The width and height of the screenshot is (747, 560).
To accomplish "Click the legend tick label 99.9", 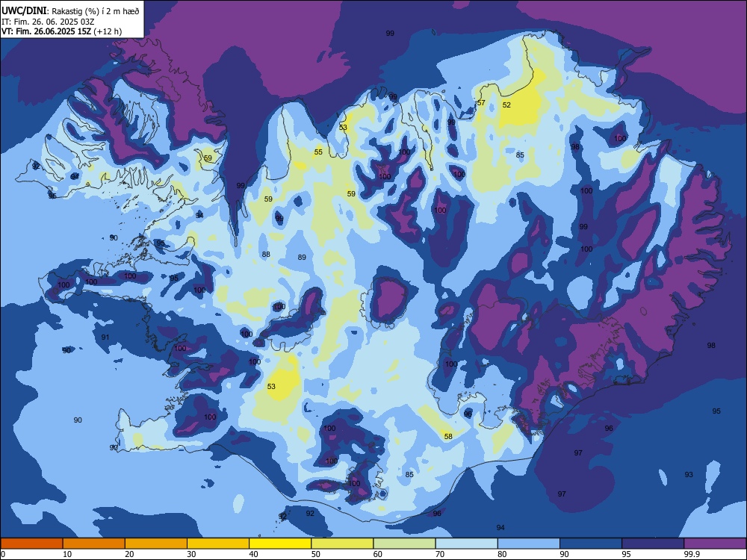I will [691, 554].
